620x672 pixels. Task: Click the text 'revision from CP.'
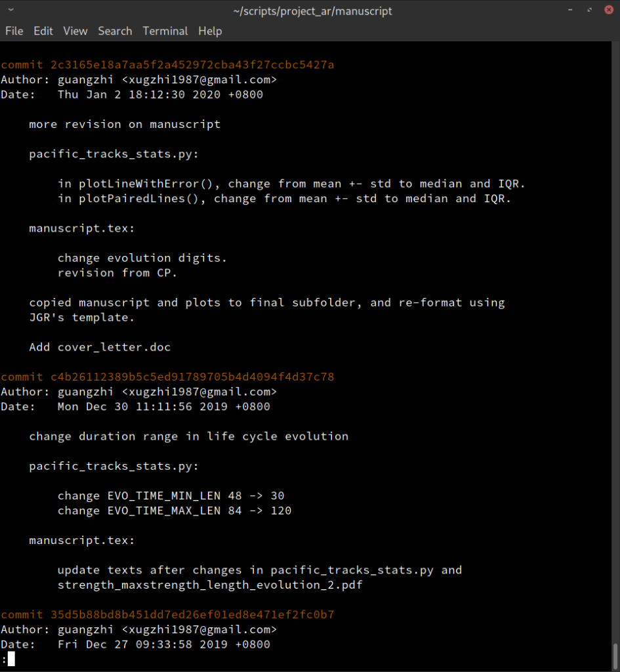[117, 273]
